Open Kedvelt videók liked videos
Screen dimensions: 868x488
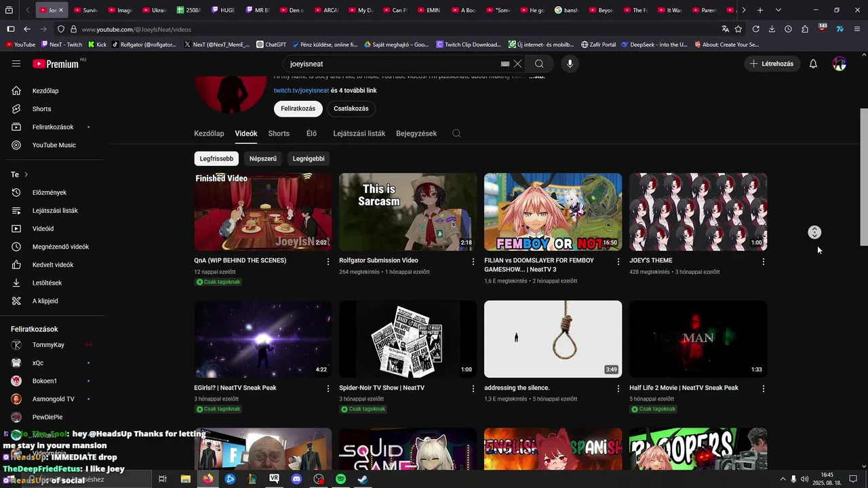click(x=53, y=264)
